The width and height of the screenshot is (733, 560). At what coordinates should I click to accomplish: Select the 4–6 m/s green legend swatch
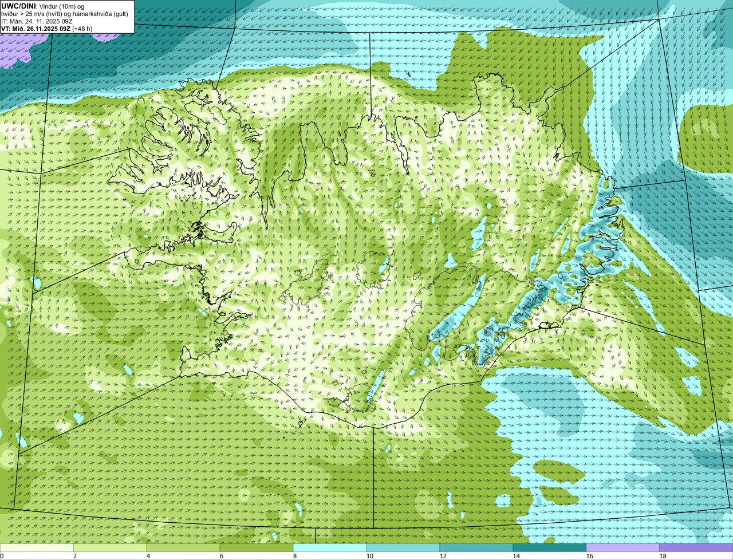(x=183, y=548)
